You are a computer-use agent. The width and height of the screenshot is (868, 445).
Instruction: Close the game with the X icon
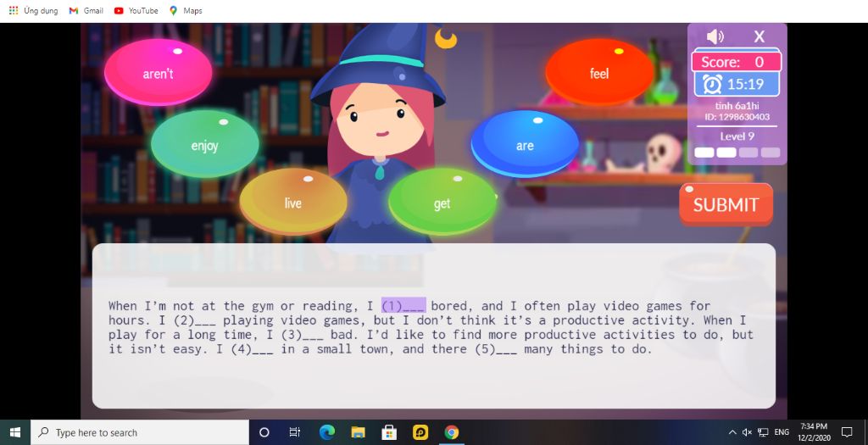759,36
